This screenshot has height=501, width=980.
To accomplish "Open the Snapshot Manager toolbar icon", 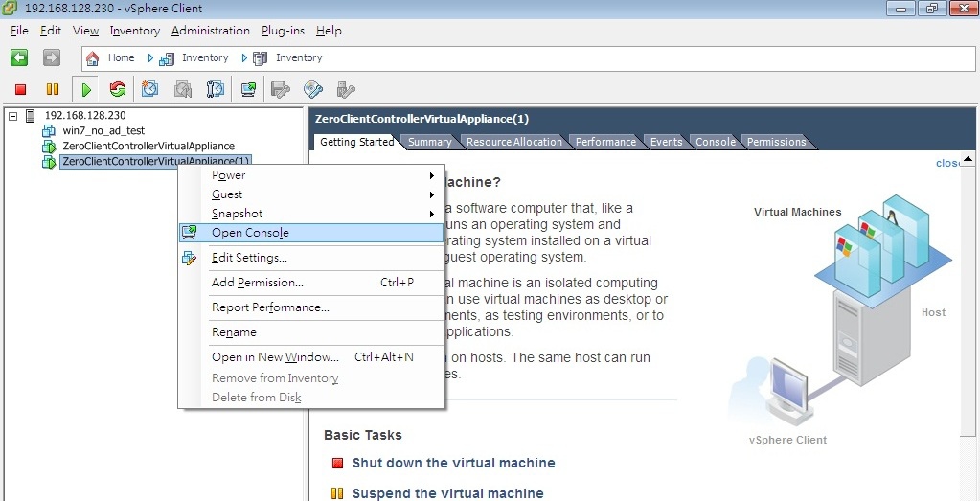I will click(x=215, y=89).
